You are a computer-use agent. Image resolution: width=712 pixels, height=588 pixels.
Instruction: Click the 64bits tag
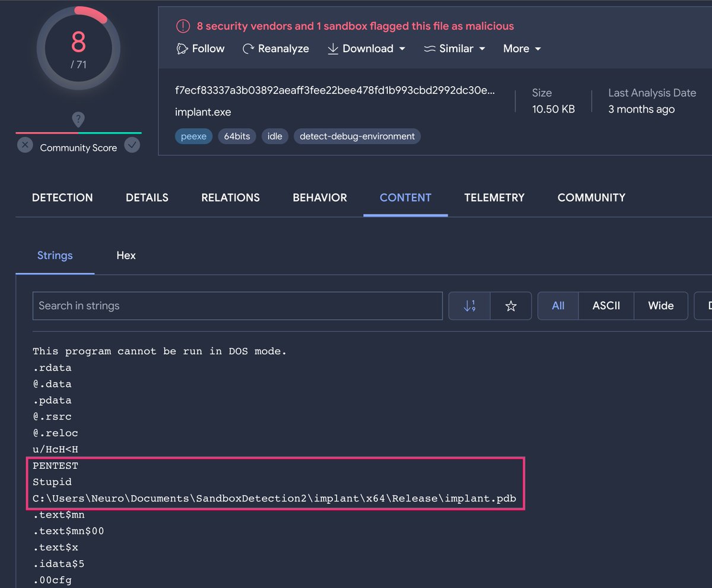237,136
